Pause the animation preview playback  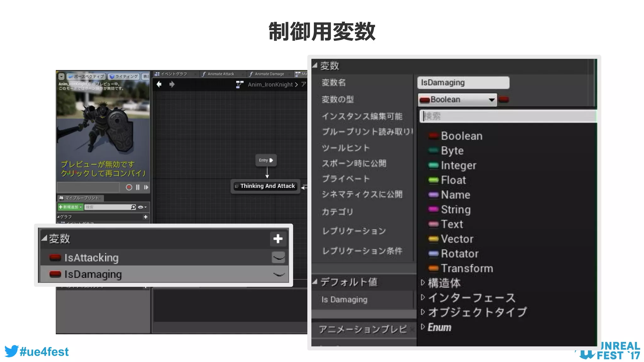click(138, 187)
